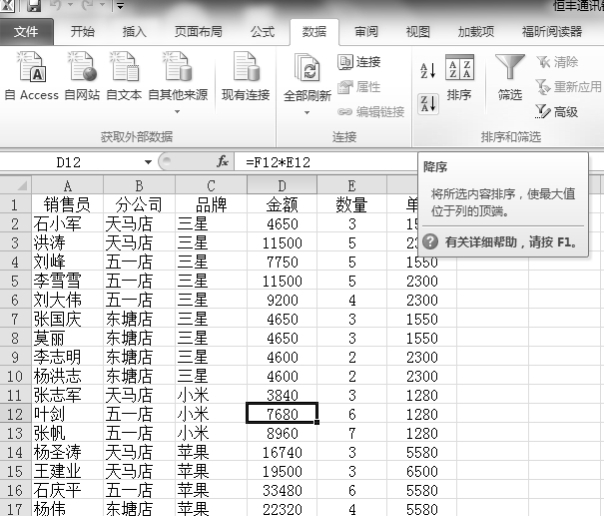Click the cell with 19500

click(282, 471)
